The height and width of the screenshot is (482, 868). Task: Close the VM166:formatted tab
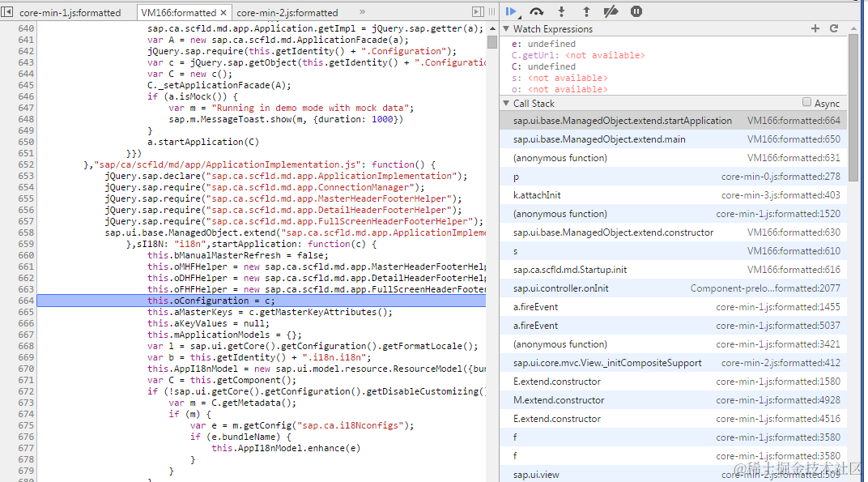223,12
